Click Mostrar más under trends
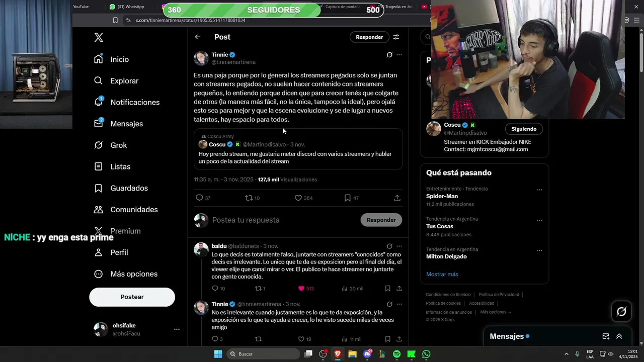644x362 pixels. tap(442, 275)
